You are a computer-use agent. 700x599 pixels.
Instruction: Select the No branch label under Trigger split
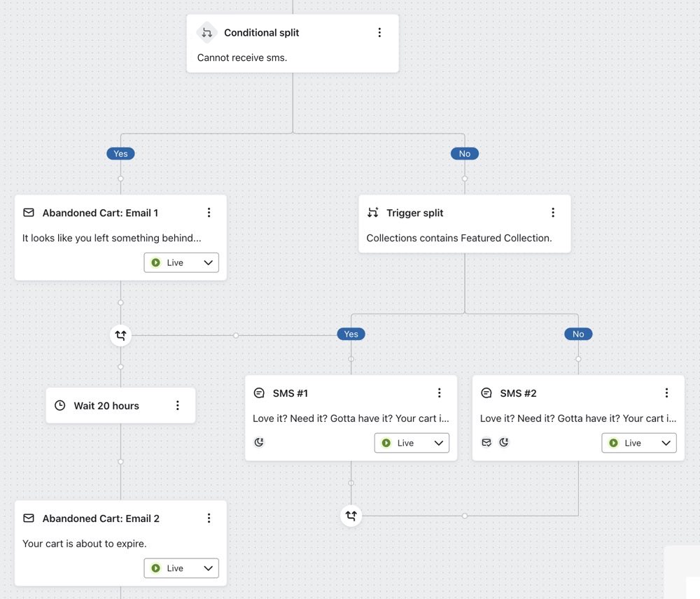click(x=577, y=334)
